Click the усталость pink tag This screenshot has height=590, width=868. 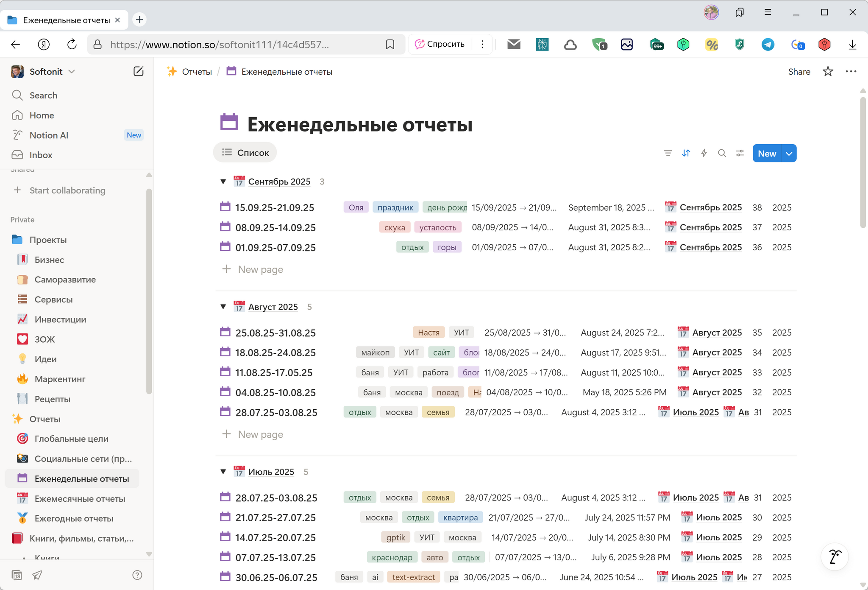437,228
